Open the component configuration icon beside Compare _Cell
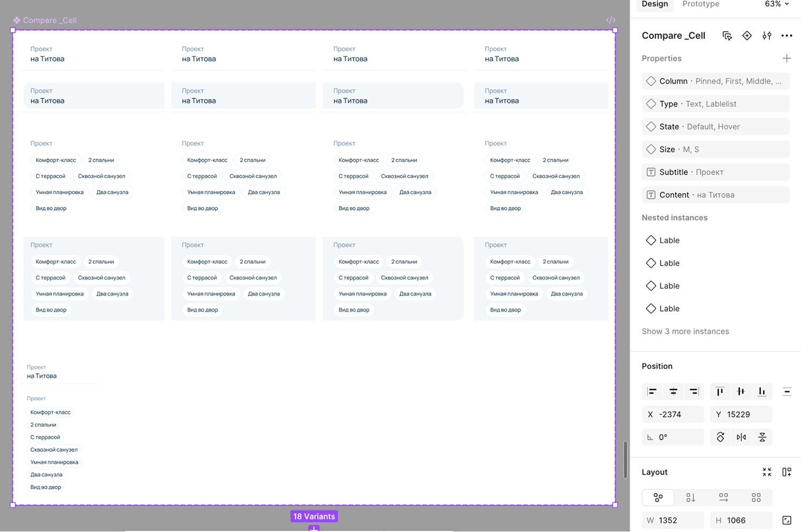This screenshot has height=532, width=801. (727, 36)
